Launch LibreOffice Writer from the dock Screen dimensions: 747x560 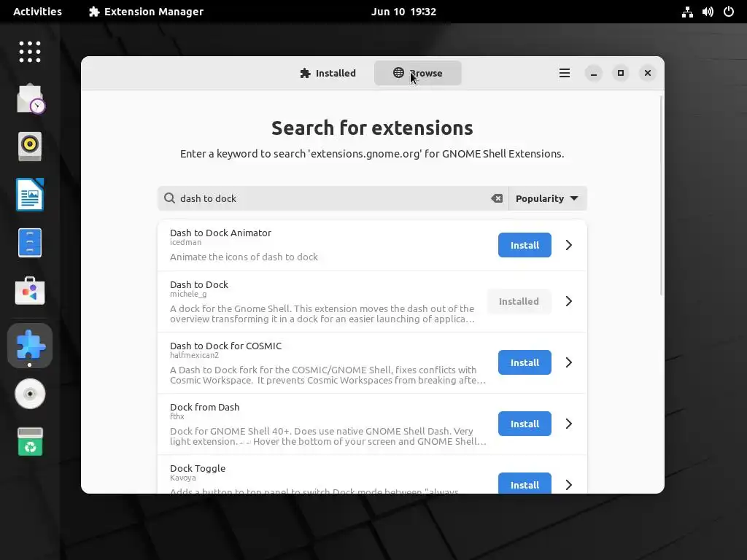point(29,194)
